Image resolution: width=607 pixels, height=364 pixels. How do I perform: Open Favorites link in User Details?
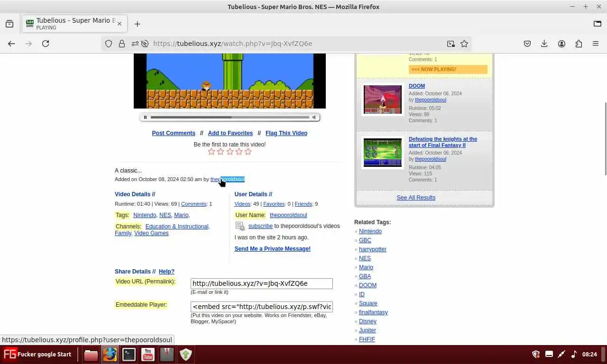(274, 204)
